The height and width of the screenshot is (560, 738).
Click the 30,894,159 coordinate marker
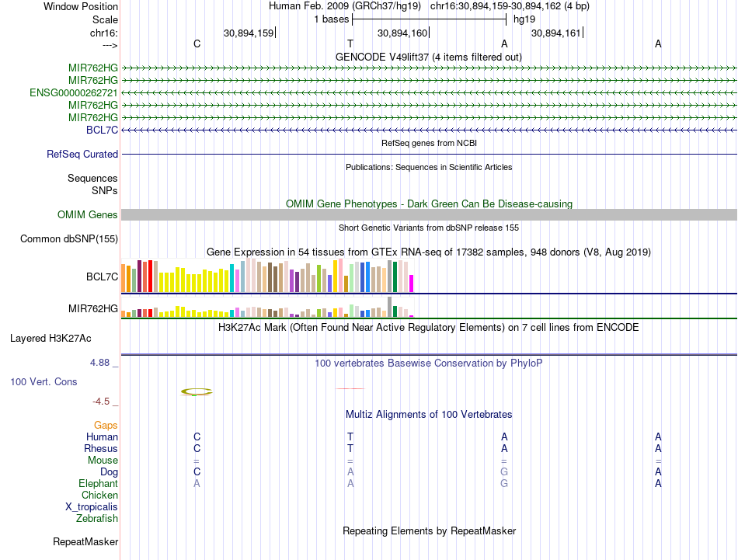coord(249,33)
